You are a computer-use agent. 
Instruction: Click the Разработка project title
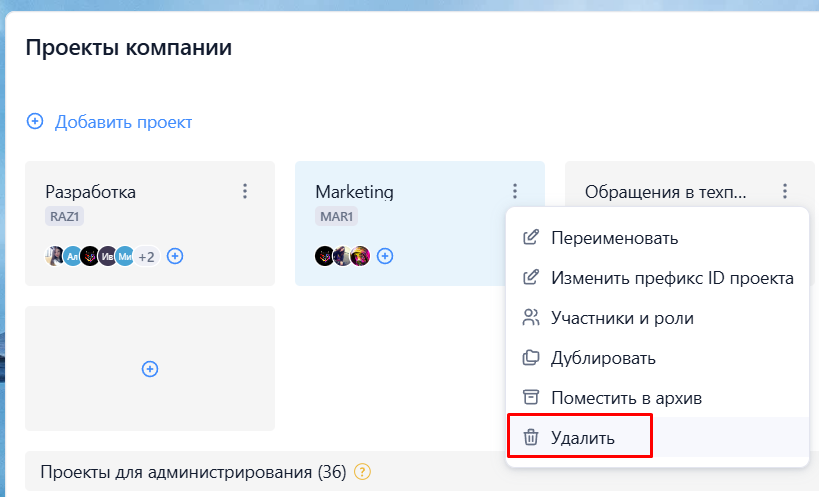[x=90, y=192]
